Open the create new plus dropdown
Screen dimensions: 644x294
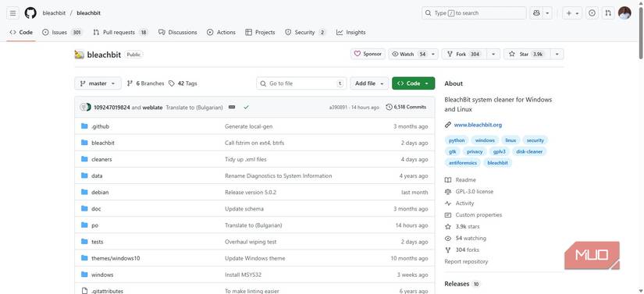coord(572,13)
